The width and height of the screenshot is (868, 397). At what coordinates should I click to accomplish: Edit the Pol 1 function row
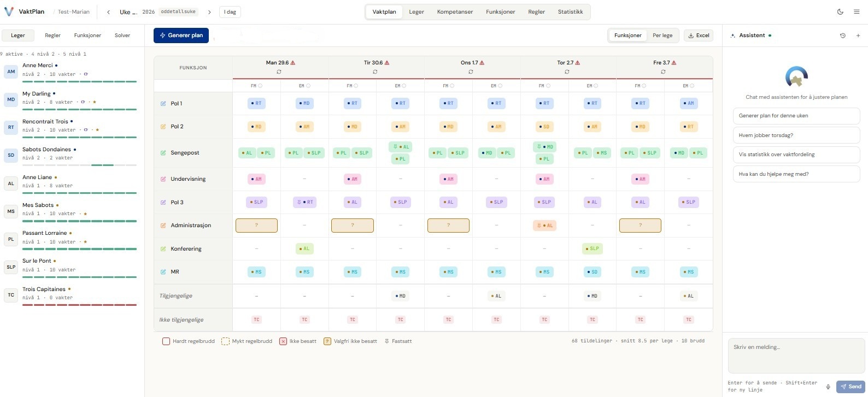point(163,103)
